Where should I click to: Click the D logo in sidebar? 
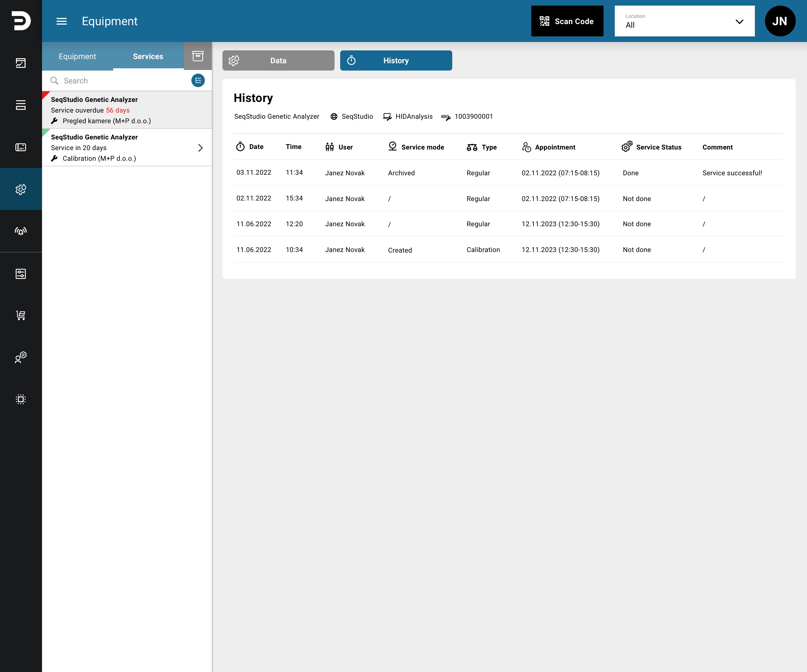click(x=21, y=21)
